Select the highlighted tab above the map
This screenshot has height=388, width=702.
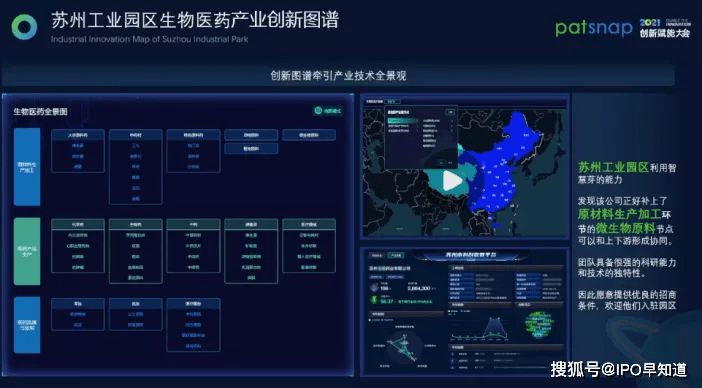click(393, 102)
